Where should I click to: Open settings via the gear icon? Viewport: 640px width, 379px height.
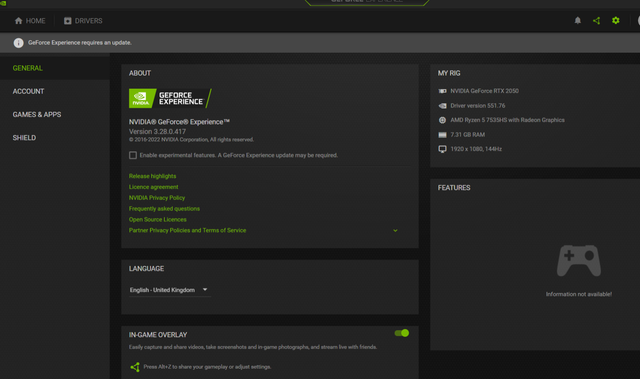coord(616,20)
